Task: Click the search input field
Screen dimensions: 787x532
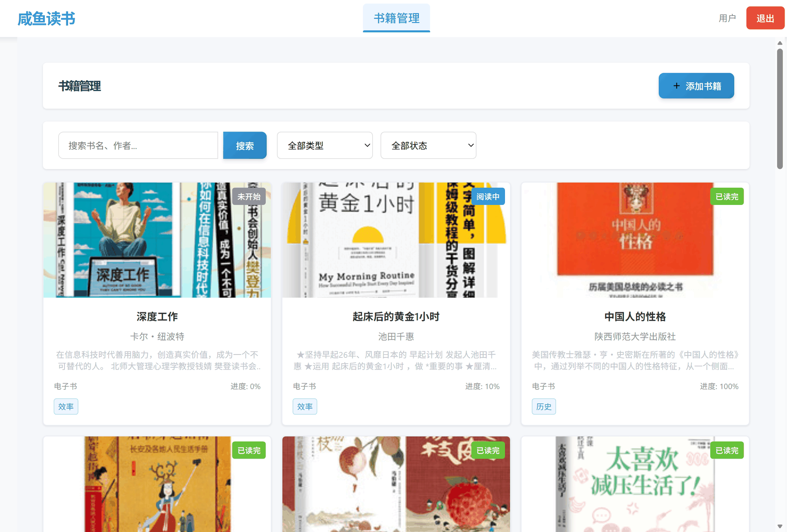Action: tap(138, 145)
